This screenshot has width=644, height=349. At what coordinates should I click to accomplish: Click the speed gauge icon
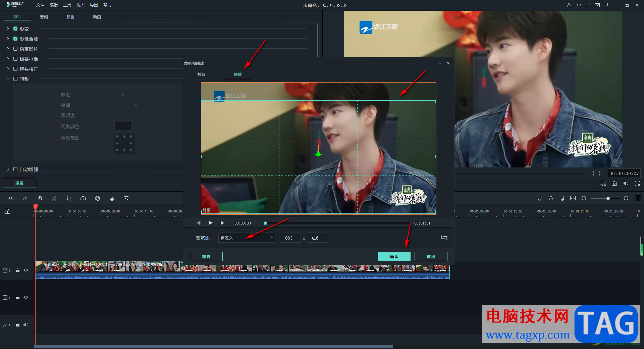click(x=83, y=198)
